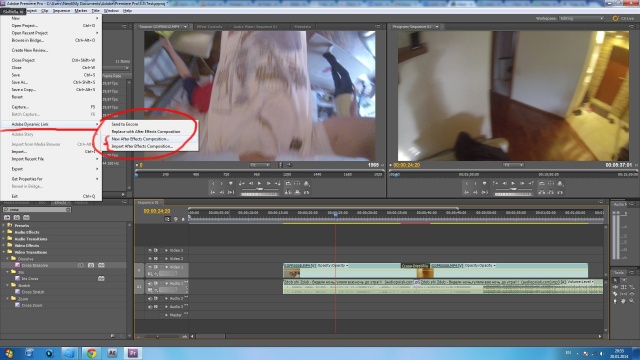Switch to the Effect Controls tab
The height and width of the screenshot is (360, 640).
pyautogui.click(x=209, y=27)
